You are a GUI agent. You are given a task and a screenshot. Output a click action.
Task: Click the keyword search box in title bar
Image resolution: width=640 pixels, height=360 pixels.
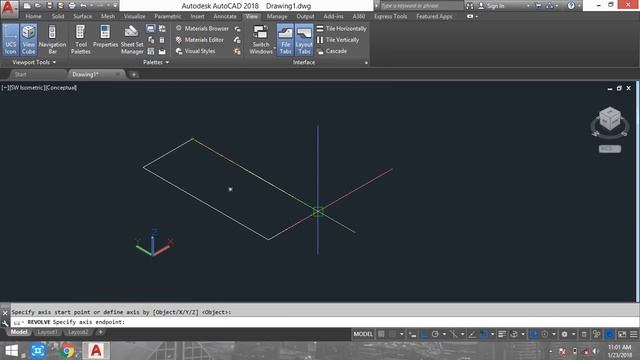(422, 6)
